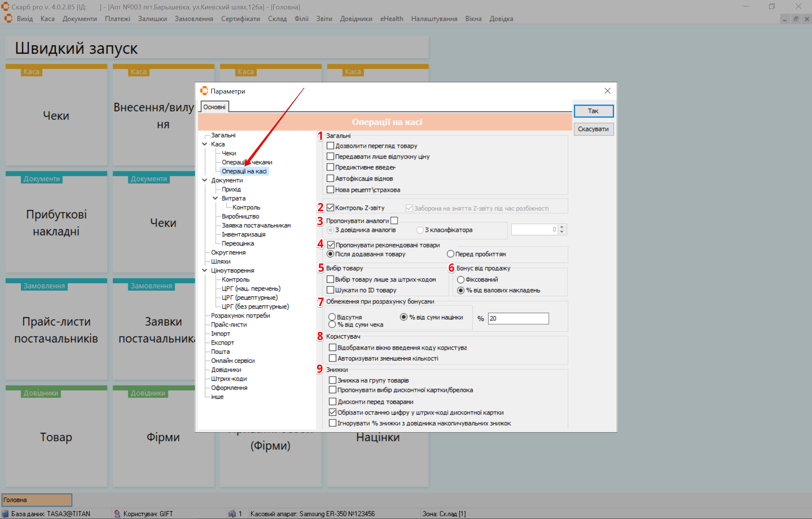Click the Параметри dialog title icon
The width and height of the screenshot is (812, 519).
204,91
